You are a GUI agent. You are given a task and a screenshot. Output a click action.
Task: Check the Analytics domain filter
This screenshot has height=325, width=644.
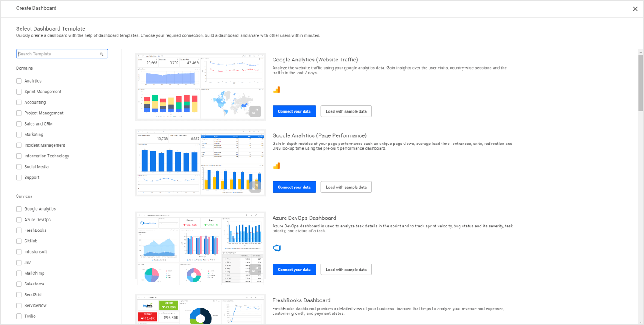coord(19,81)
